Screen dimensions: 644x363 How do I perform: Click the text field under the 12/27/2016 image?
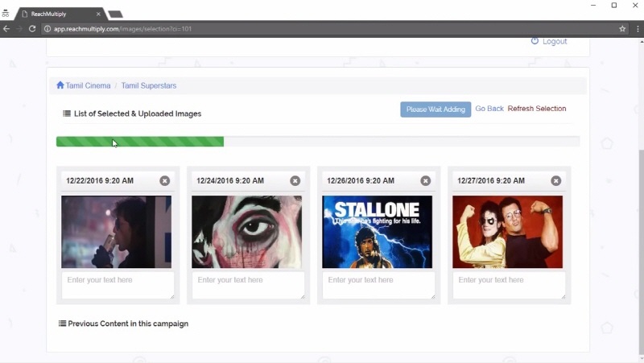point(509,285)
